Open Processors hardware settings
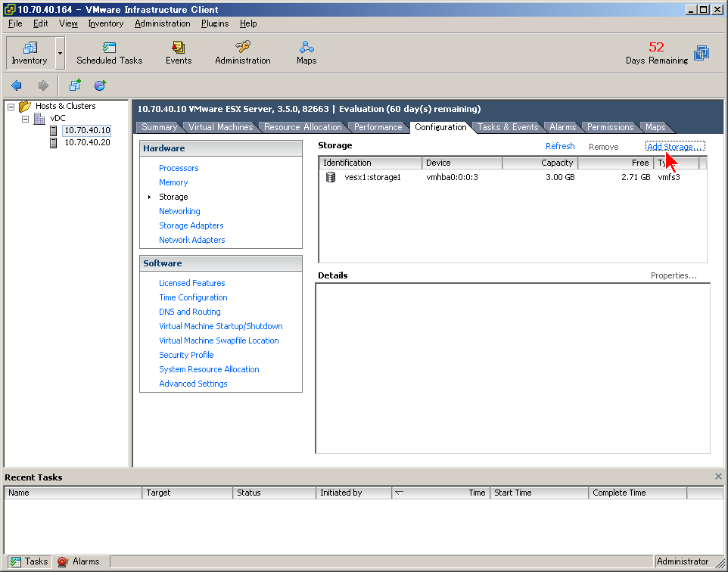 [x=179, y=168]
